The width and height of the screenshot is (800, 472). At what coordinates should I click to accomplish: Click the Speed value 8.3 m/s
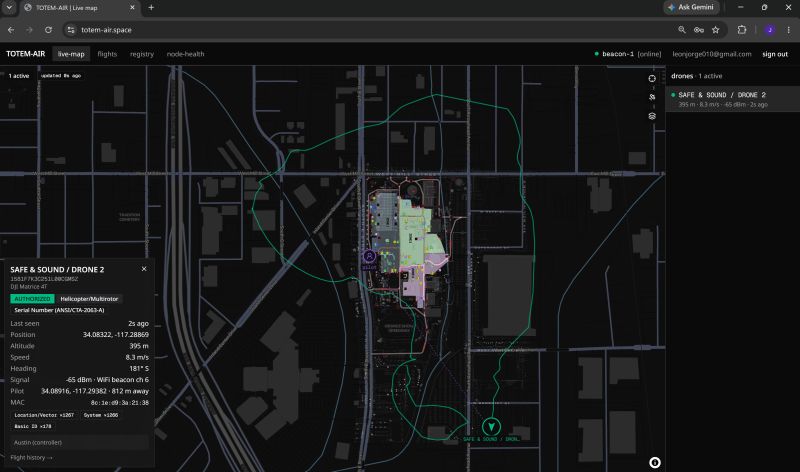tap(137, 357)
